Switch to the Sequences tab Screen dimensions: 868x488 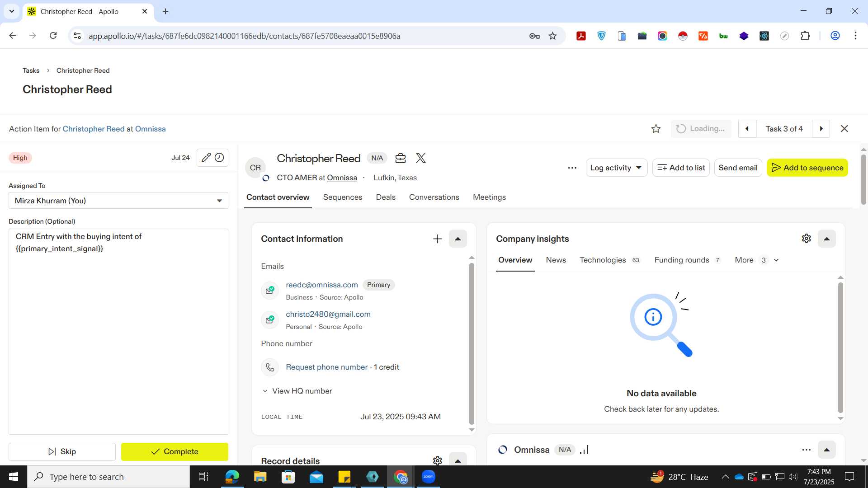tap(342, 197)
